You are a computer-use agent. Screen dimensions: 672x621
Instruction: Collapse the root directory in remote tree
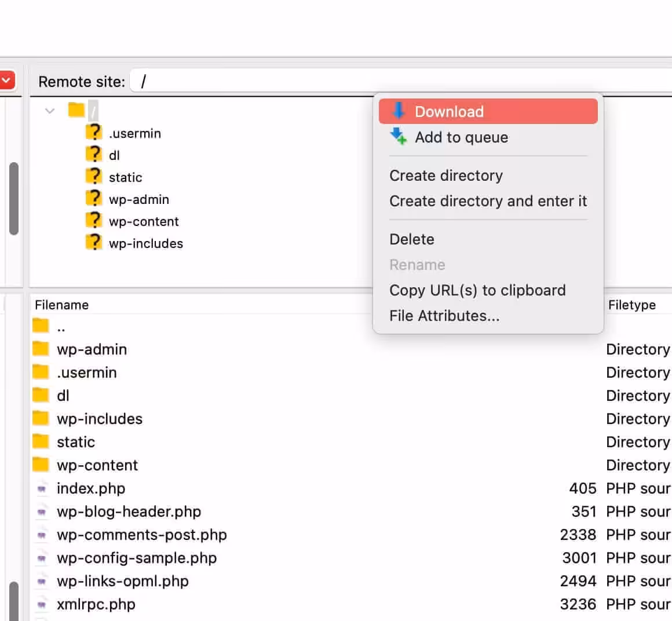(x=49, y=110)
